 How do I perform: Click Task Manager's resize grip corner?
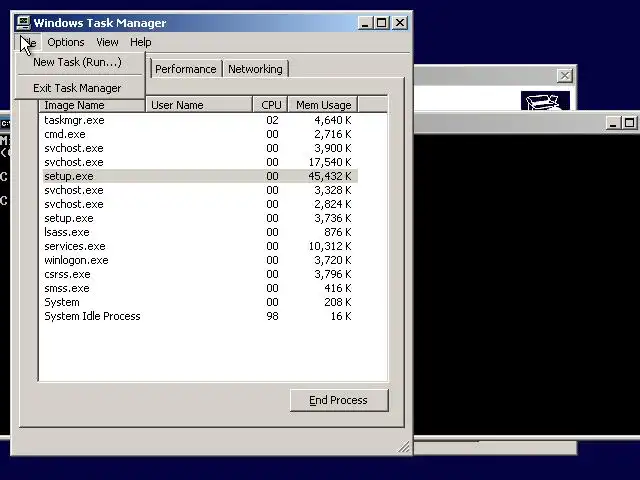tap(404, 447)
